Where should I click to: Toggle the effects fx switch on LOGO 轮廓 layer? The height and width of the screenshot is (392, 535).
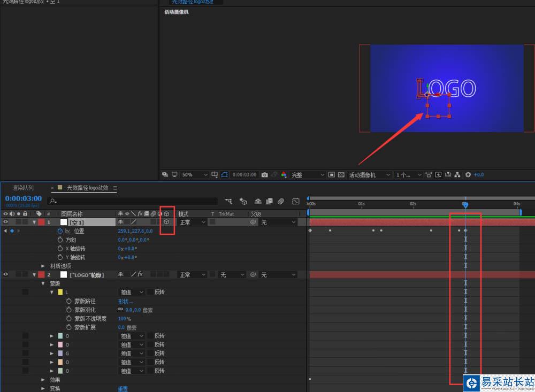140,274
